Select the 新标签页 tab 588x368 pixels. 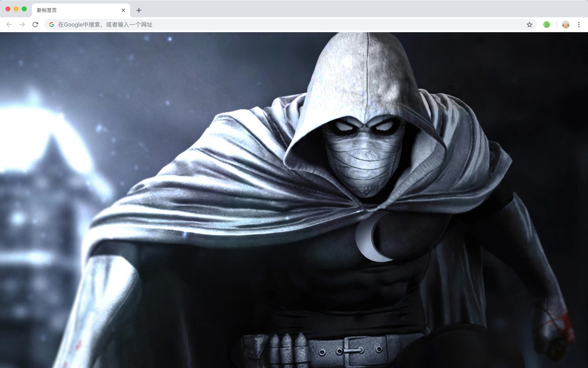81,10
